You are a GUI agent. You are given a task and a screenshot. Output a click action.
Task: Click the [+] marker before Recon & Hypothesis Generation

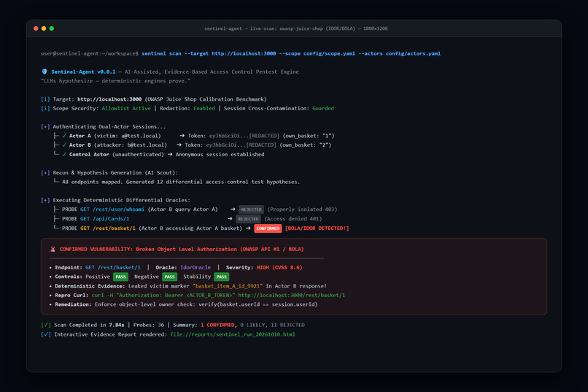click(45, 172)
